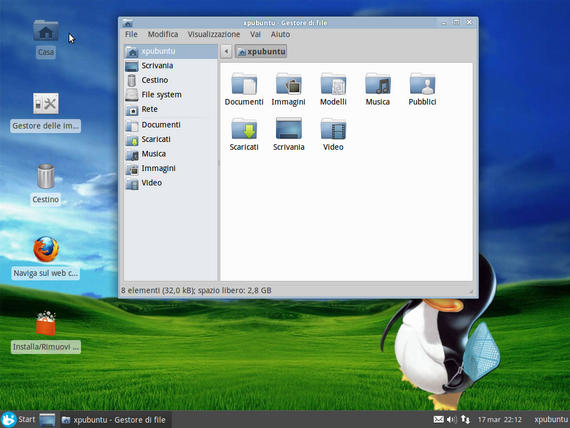This screenshot has height=428, width=570.
Task: Click the Firefox desktop icon
Action: tap(46, 249)
